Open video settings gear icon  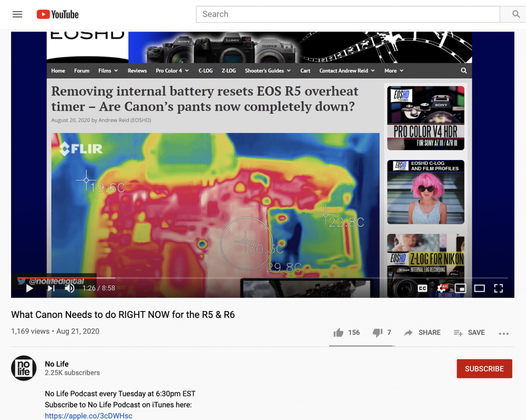[x=442, y=288]
